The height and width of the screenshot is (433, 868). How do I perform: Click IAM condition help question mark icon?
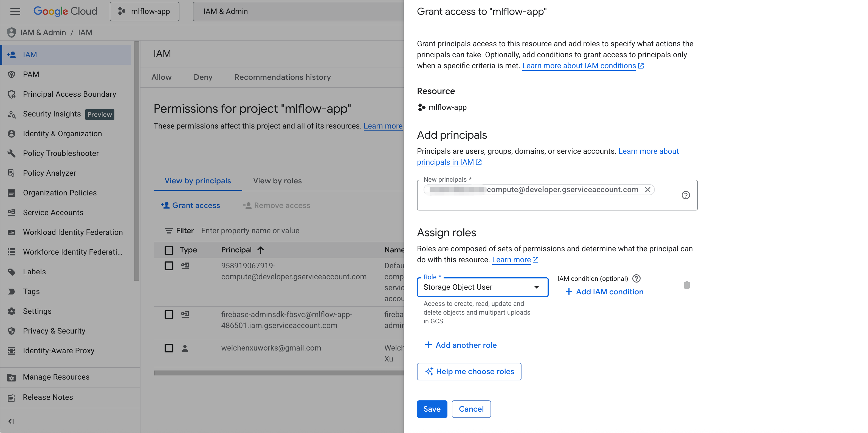click(x=636, y=278)
